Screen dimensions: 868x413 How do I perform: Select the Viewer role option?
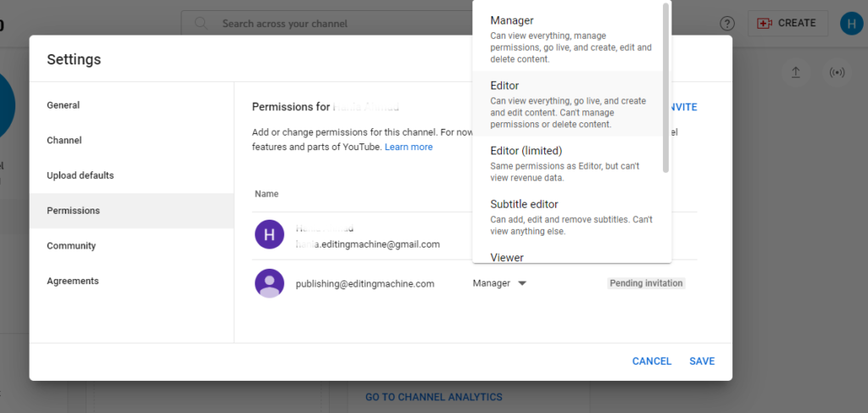click(x=567, y=256)
